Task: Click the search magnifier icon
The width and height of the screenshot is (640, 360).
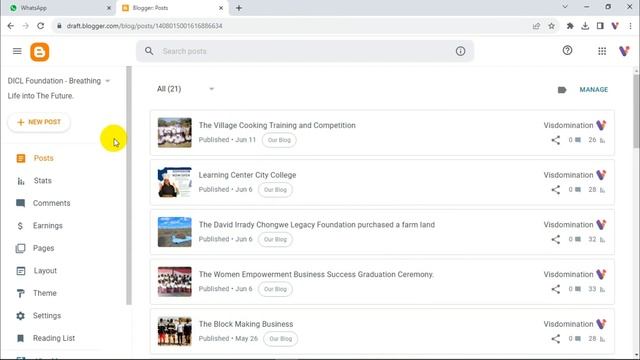Action: [149, 51]
